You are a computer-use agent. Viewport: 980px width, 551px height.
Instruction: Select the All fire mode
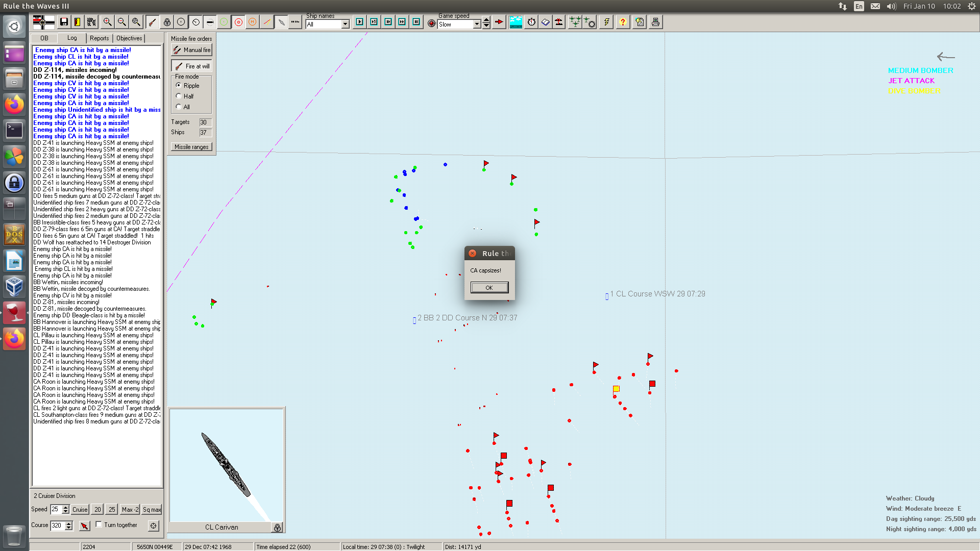[x=179, y=107]
